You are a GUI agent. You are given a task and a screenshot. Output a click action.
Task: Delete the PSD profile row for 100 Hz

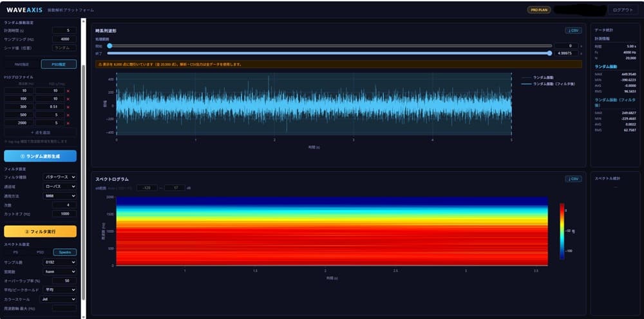(x=68, y=99)
